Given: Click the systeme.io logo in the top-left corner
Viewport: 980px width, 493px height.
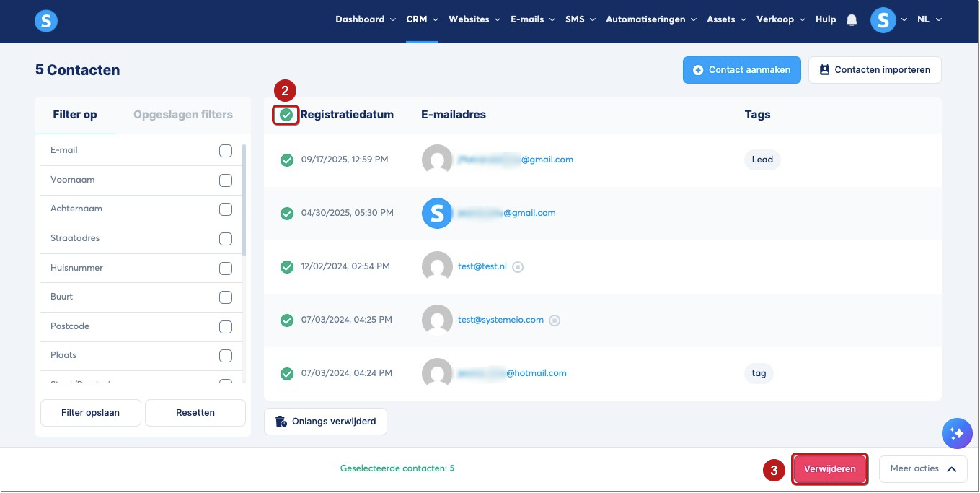Looking at the screenshot, I should click(46, 21).
